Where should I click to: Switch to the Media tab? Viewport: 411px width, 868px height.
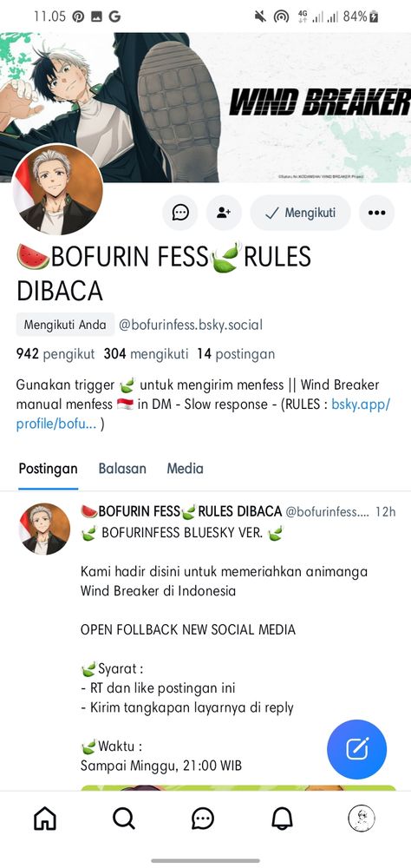point(186,469)
